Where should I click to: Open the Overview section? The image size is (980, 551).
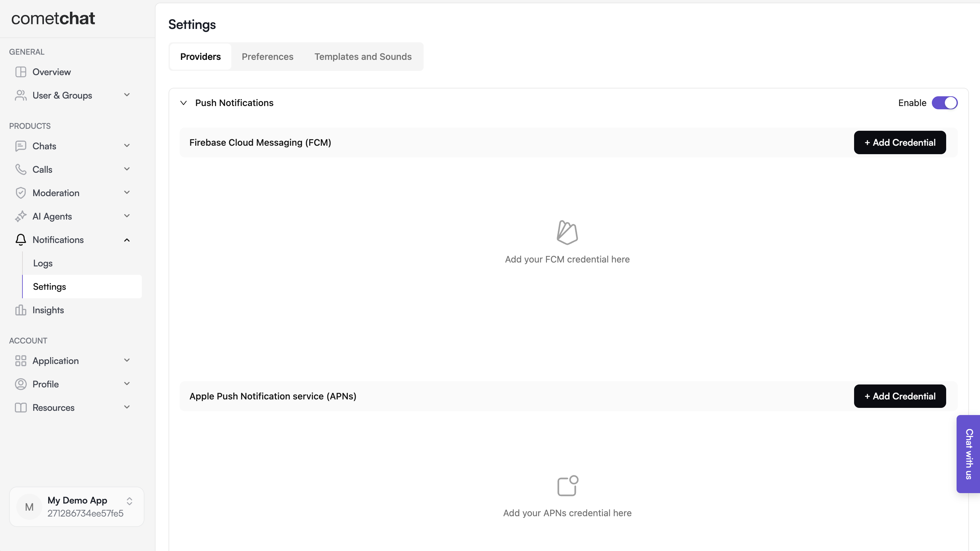[x=51, y=72]
